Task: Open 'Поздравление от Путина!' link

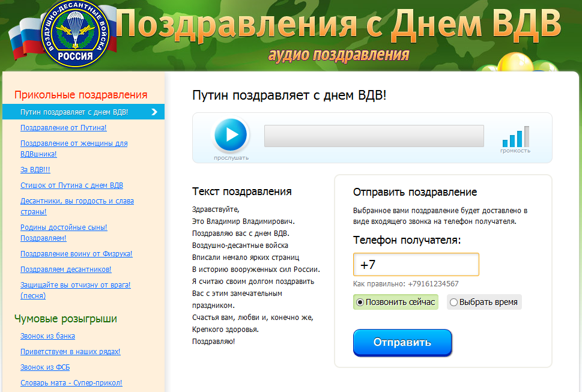Action: [64, 128]
